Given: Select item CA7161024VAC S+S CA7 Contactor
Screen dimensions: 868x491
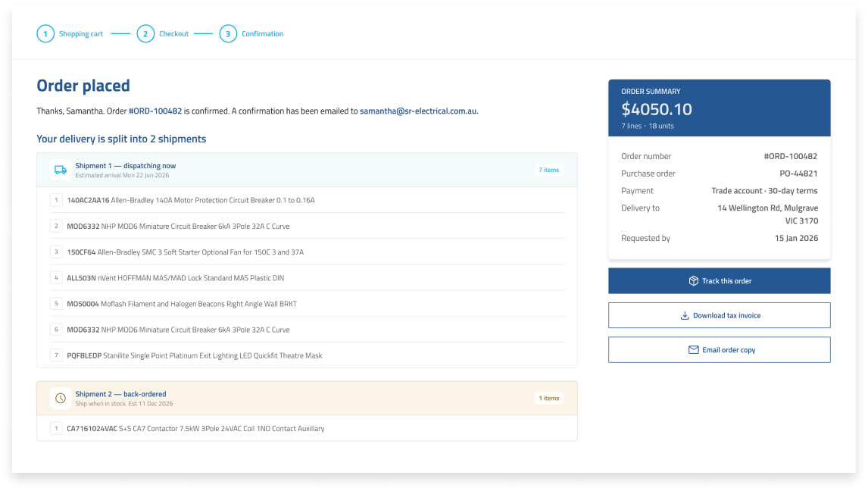Looking at the screenshot, I should [307, 428].
